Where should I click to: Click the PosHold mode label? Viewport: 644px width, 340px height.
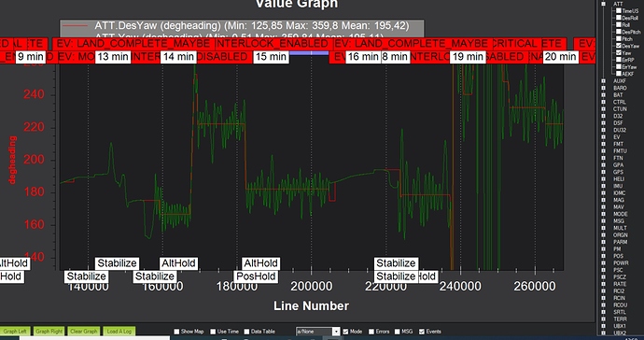pyautogui.click(x=257, y=276)
